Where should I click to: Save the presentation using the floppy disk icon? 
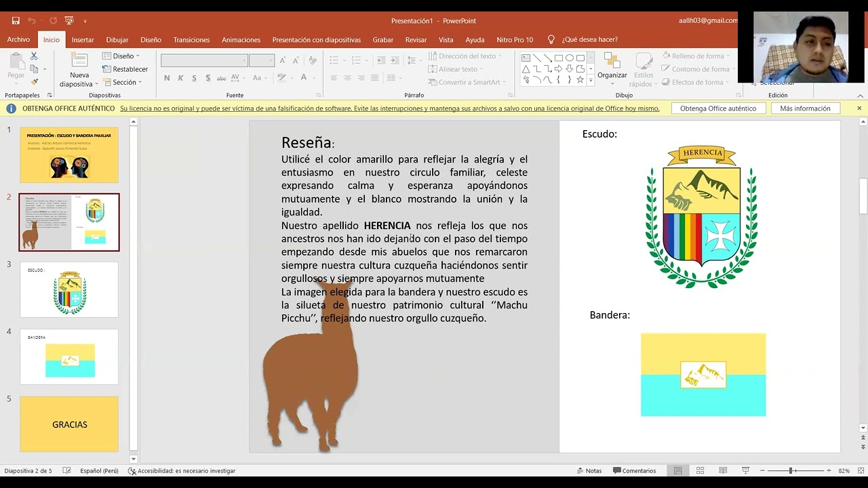pyautogui.click(x=16, y=21)
